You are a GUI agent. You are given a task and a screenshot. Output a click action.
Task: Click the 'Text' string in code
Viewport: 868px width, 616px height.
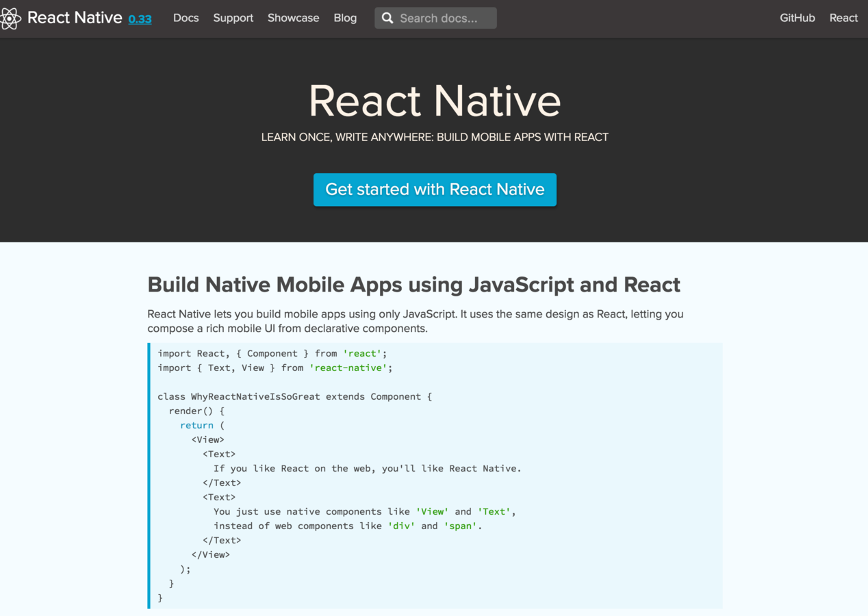494,512
